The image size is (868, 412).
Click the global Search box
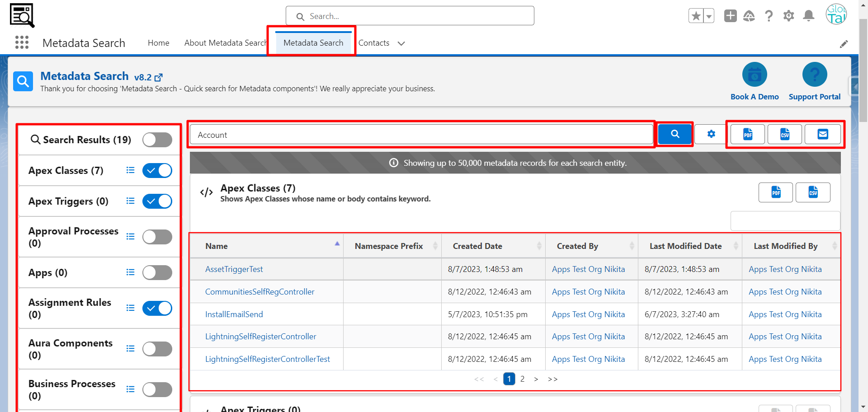tap(410, 16)
